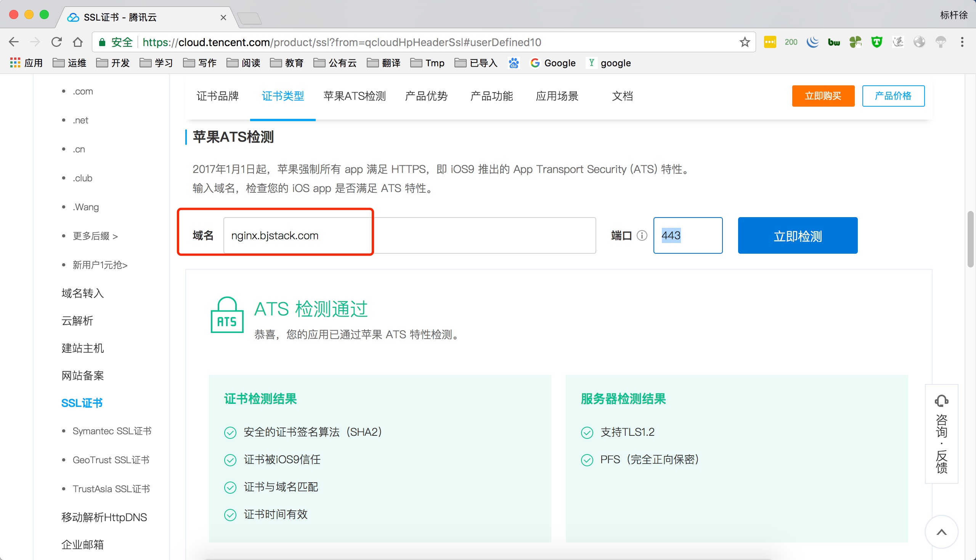Reload the current page
Viewport: 976px width, 560px height.
[x=56, y=42]
